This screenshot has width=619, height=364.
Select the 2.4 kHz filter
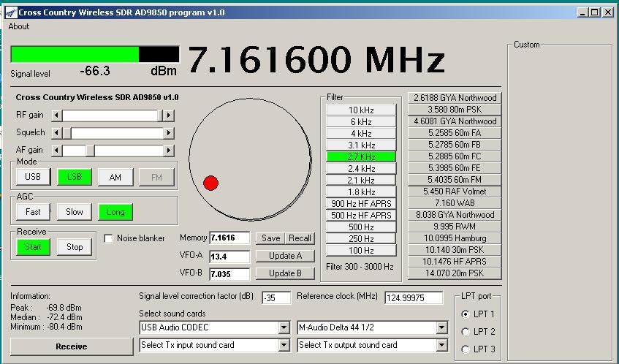point(361,168)
